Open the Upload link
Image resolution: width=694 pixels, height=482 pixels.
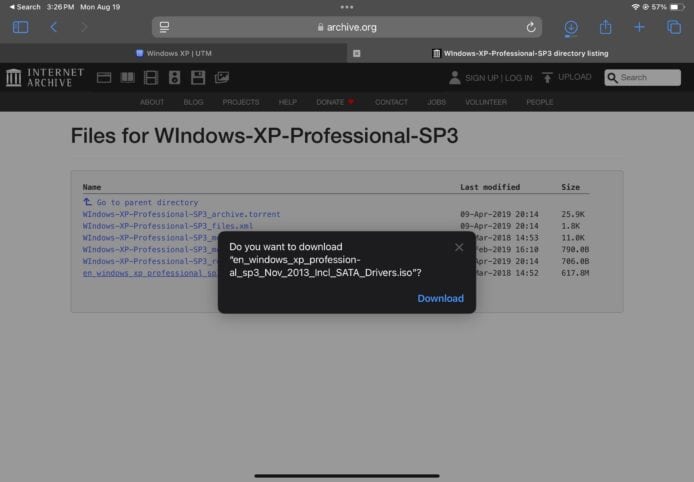[566, 77]
